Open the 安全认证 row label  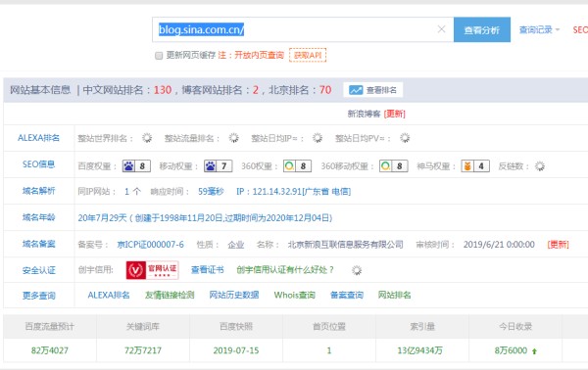[x=38, y=270]
